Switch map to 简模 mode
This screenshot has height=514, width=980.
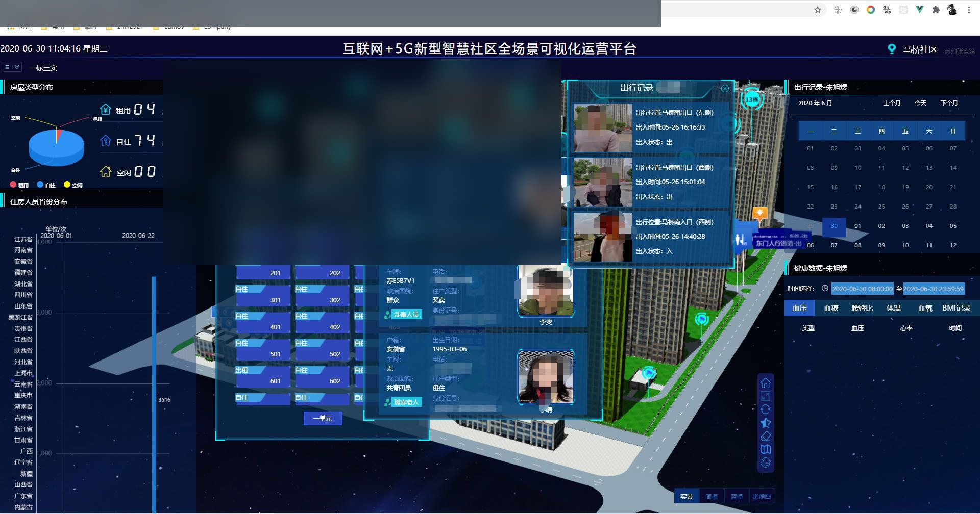(x=712, y=496)
